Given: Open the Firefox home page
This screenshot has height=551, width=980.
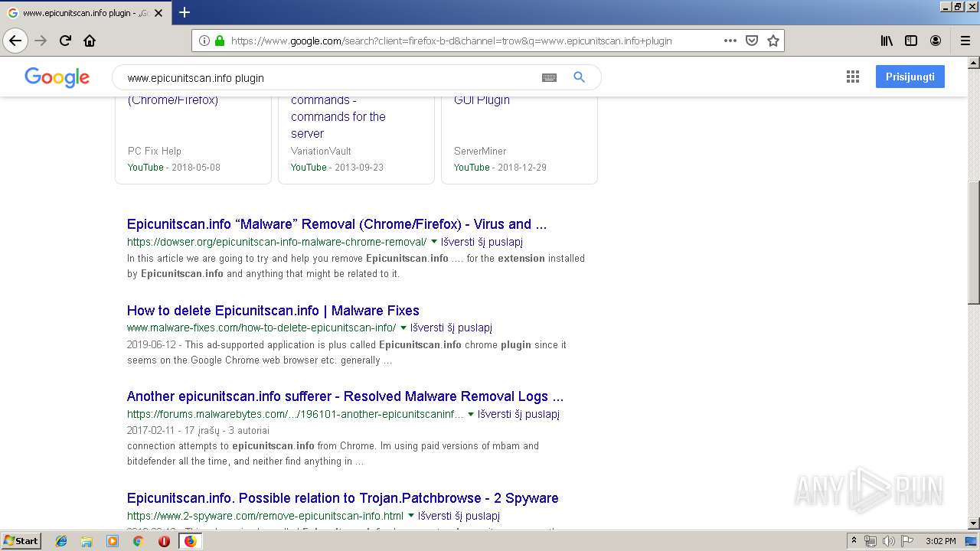Looking at the screenshot, I should [x=90, y=41].
